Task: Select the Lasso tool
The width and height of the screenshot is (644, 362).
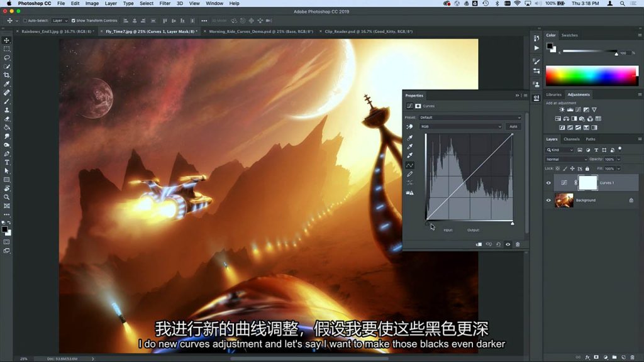Action: pyautogui.click(x=6, y=58)
